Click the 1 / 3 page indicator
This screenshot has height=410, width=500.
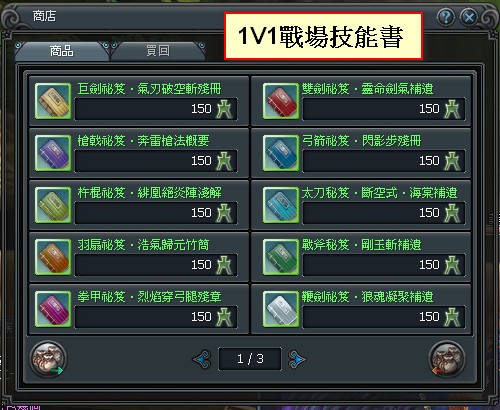(250, 359)
